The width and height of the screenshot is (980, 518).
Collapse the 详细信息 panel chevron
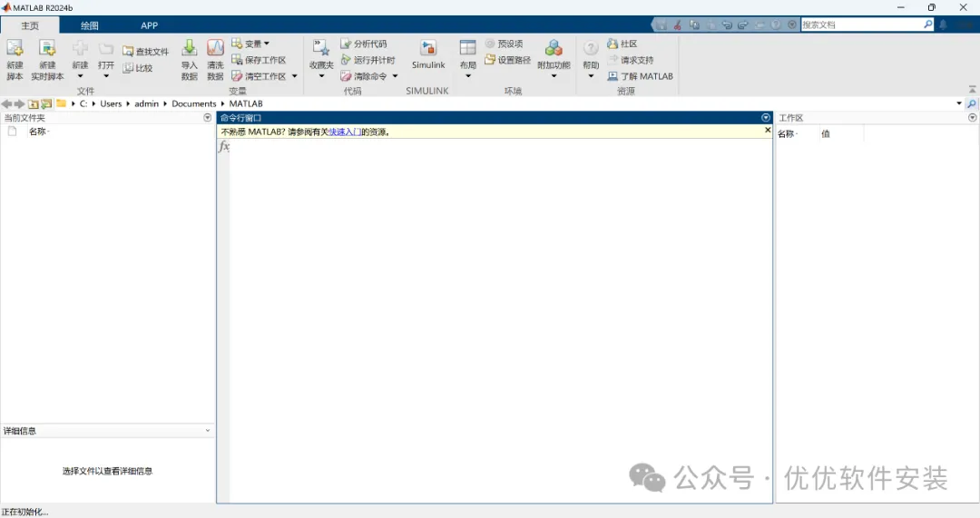tap(208, 431)
